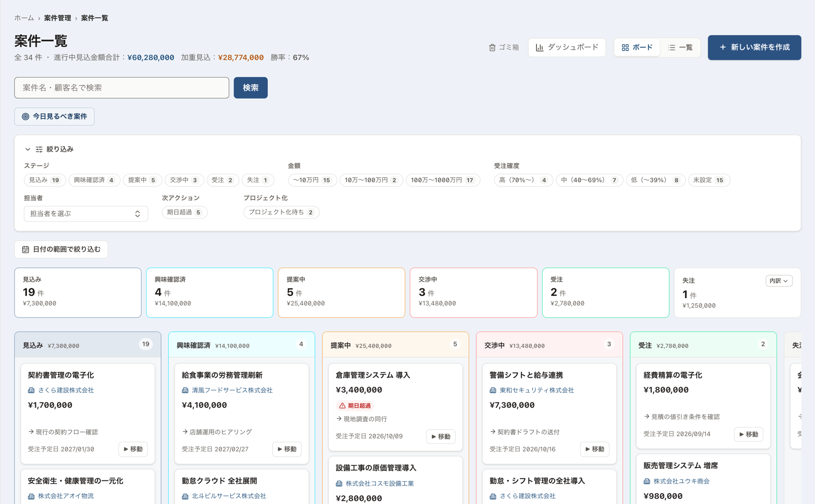Open 清風フードサービス株式会社 customer link

227,390
